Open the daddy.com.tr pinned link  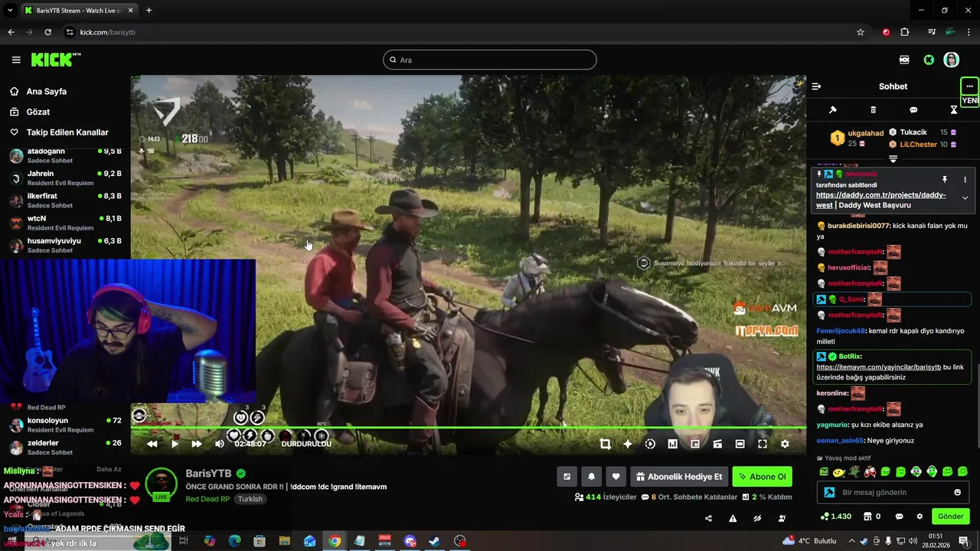(880, 200)
